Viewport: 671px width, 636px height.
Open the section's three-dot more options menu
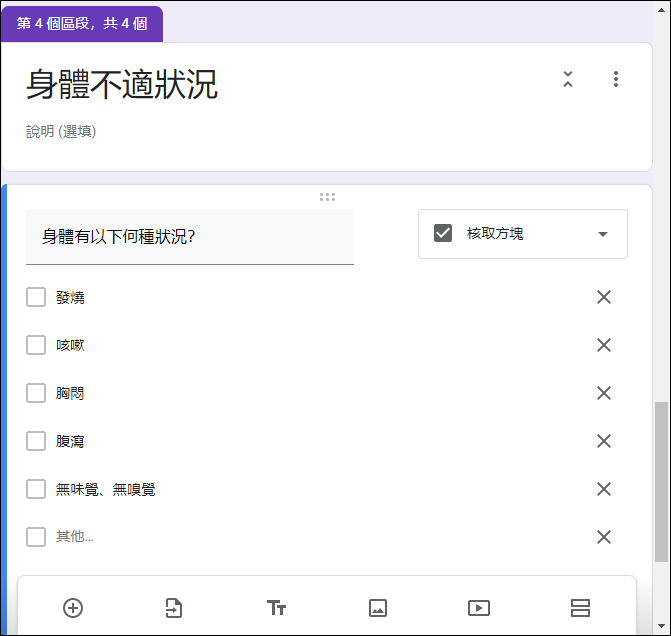click(616, 79)
